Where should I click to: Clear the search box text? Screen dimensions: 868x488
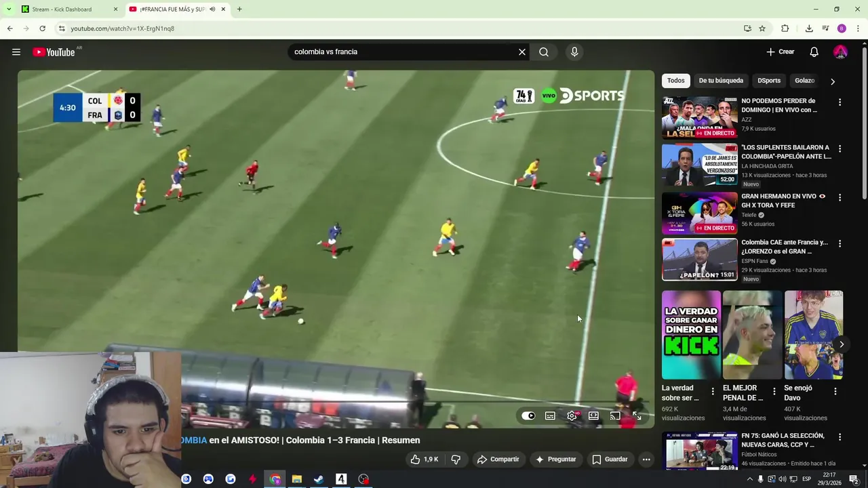click(x=522, y=52)
